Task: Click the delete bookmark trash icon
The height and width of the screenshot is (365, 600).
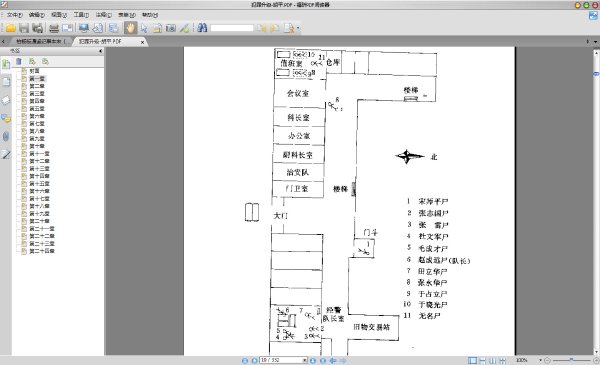Action: tap(19, 61)
